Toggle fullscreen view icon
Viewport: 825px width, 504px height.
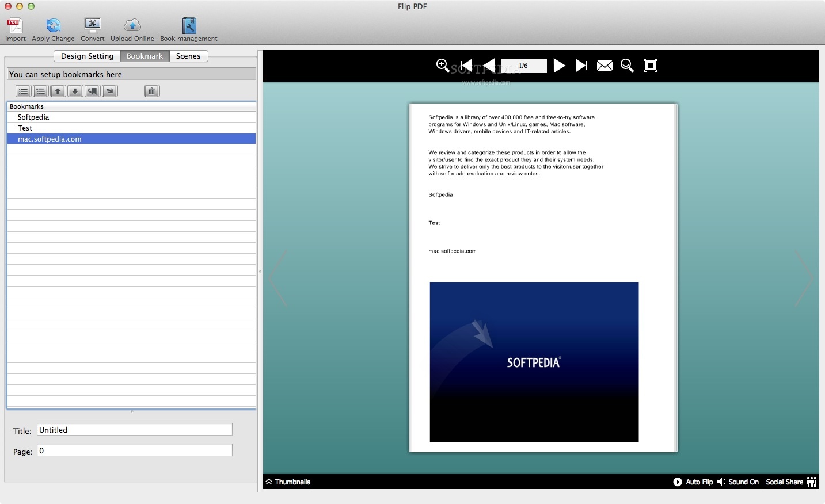pos(651,66)
